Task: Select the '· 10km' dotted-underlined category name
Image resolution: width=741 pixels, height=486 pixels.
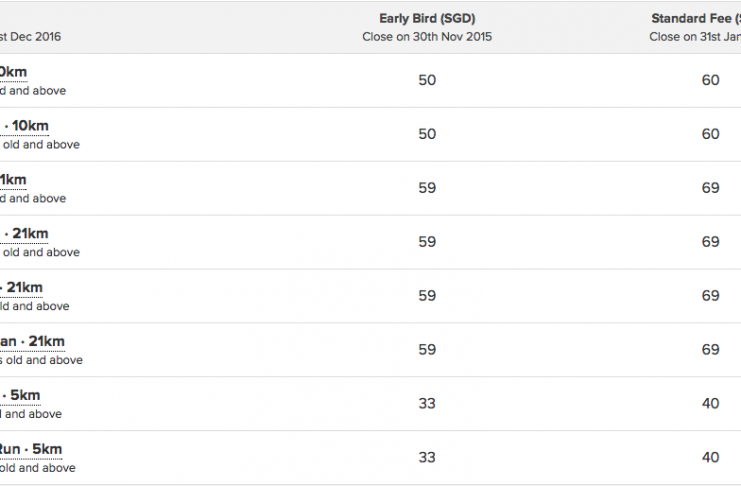Action: click(x=26, y=126)
